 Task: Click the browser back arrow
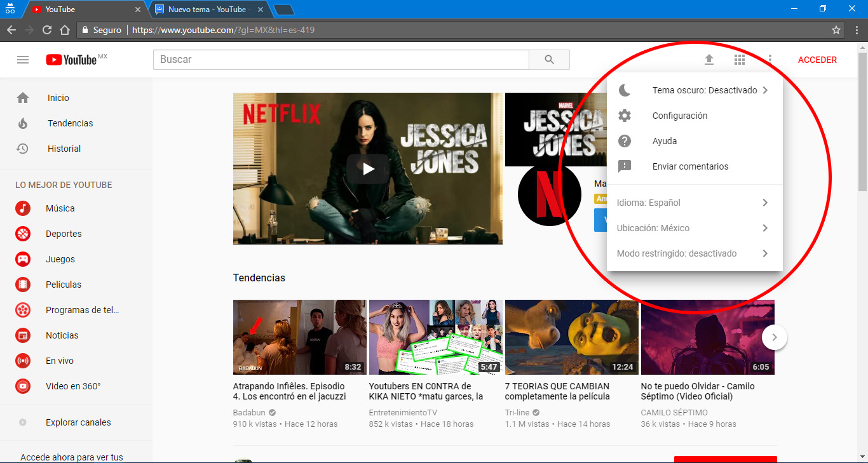point(11,30)
